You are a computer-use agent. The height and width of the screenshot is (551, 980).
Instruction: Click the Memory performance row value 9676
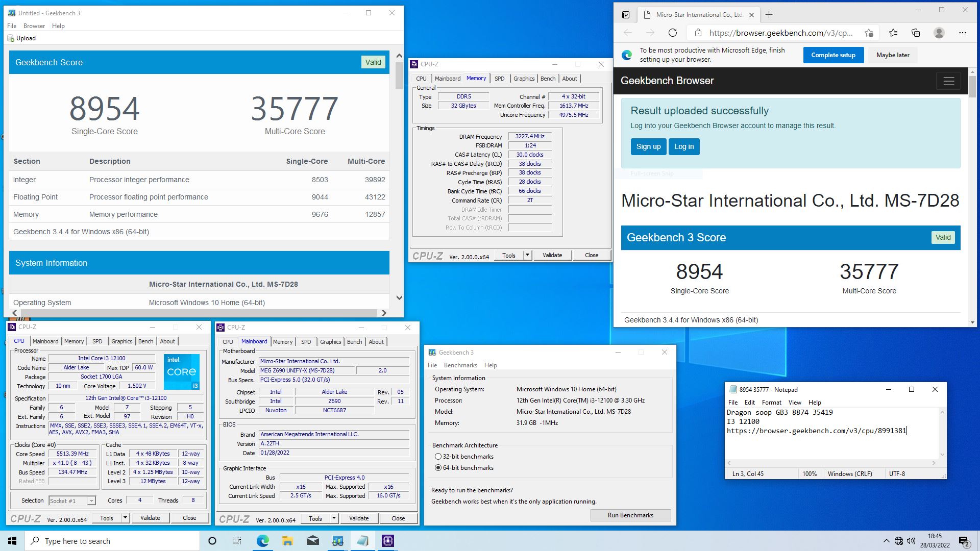[320, 214]
